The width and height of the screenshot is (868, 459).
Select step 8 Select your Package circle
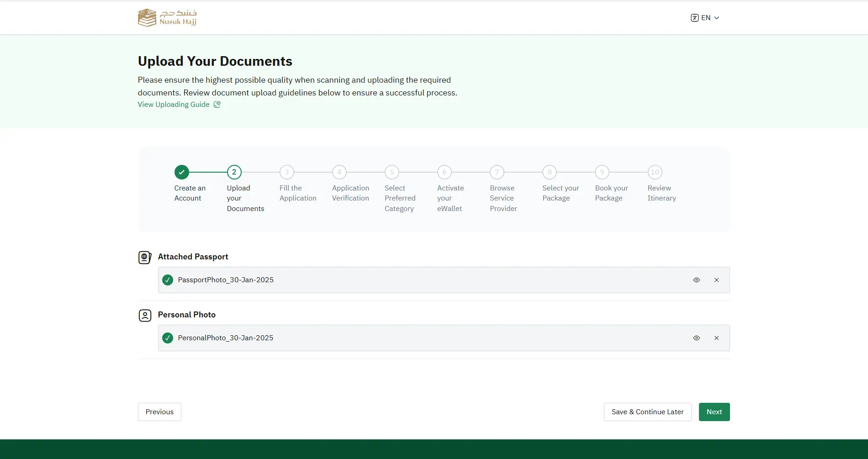click(550, 172)
